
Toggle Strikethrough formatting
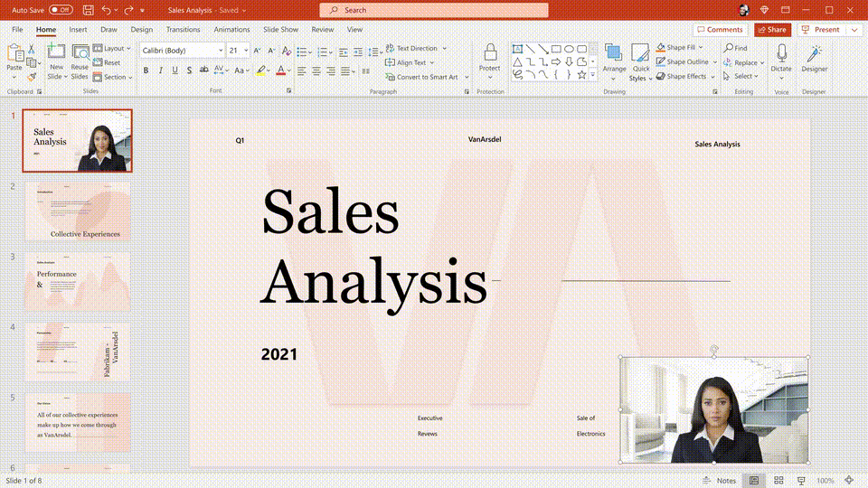coord(203,70)
